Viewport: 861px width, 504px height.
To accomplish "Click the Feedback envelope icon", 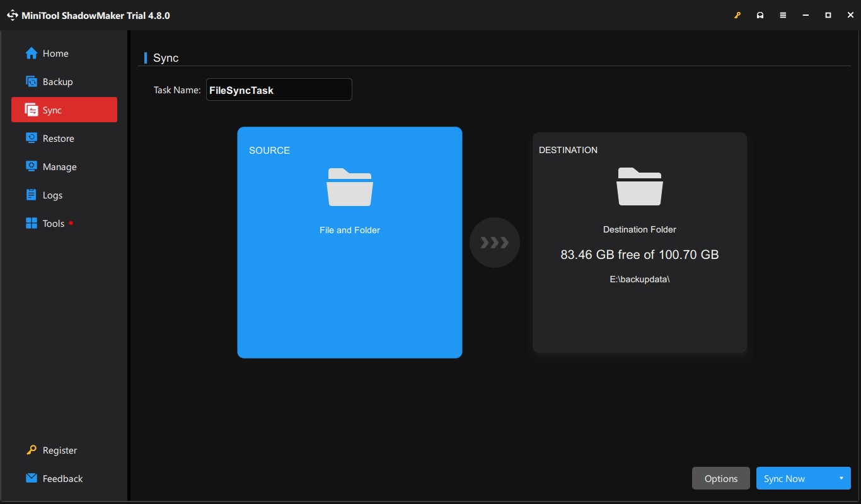I will 31,478.
